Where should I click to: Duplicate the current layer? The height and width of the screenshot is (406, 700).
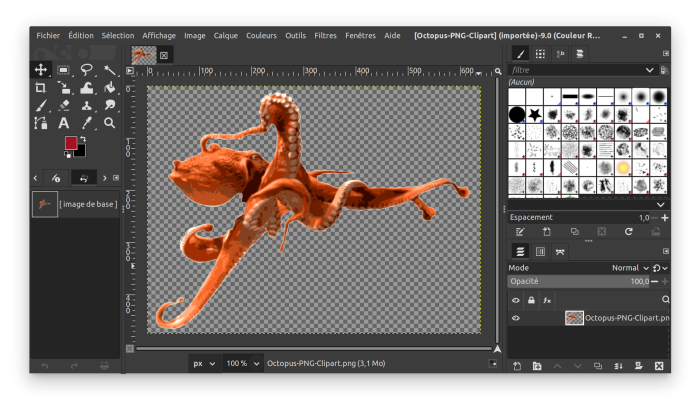click(x=598, y=366)
